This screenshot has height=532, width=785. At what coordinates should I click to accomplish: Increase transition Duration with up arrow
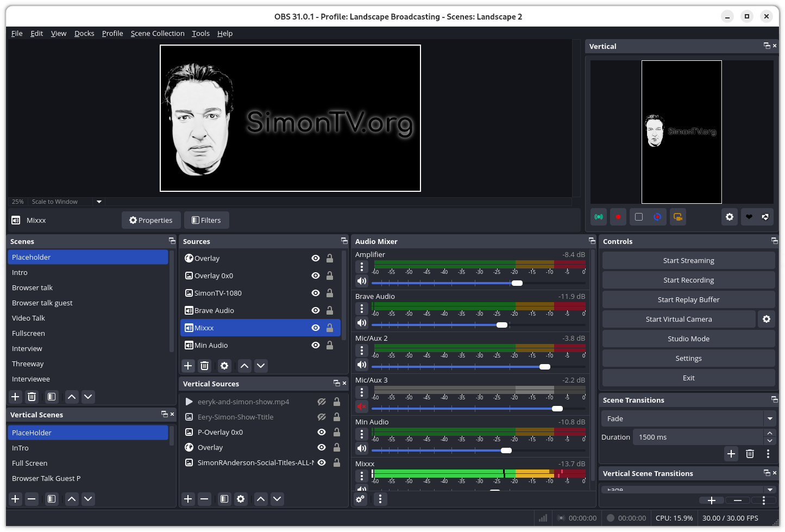(x=770, y=433)
